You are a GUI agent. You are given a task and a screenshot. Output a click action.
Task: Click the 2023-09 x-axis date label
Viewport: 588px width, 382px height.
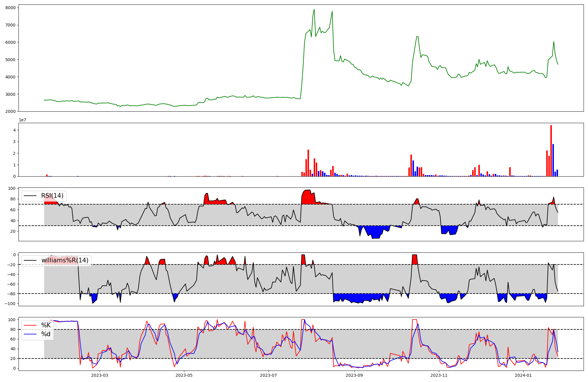click(x=354, y=375)
